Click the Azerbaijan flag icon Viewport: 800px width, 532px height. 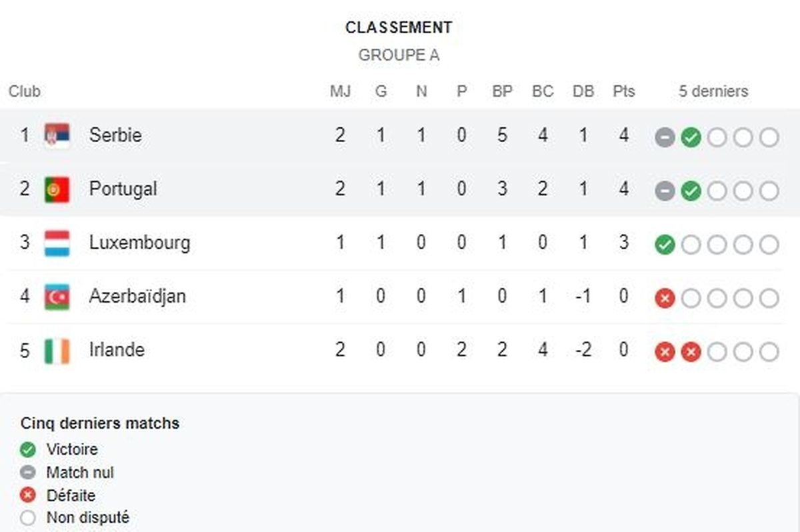57,297
